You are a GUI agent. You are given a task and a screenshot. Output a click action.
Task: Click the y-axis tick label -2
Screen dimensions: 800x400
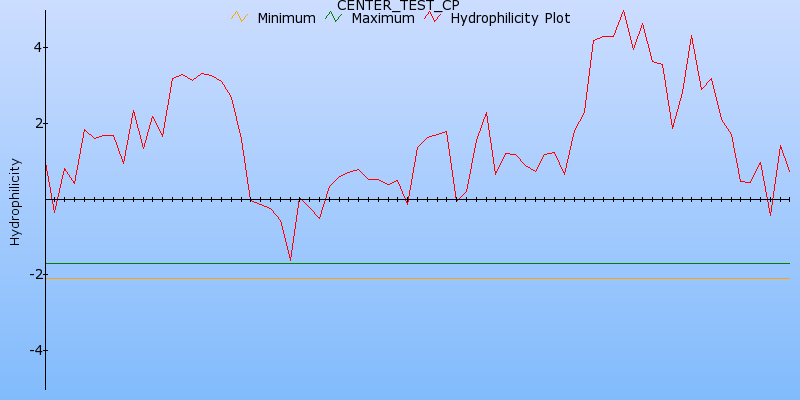coord(32,275)
